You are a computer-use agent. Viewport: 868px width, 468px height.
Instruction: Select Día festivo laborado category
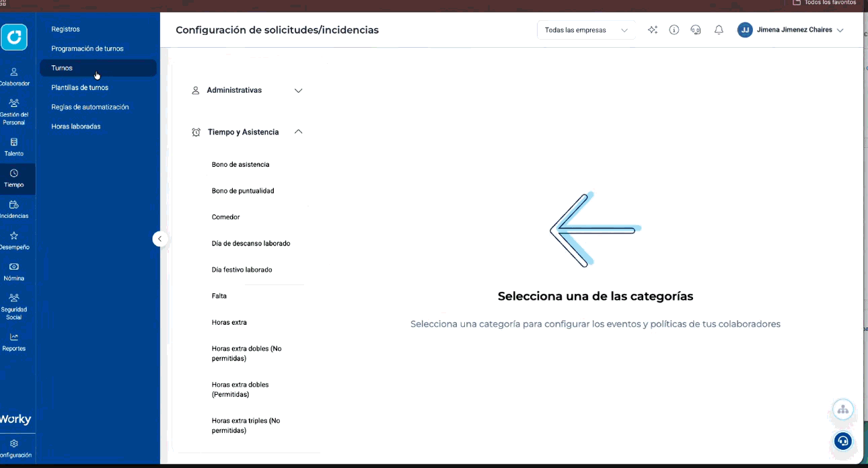[x=242, y=270]
